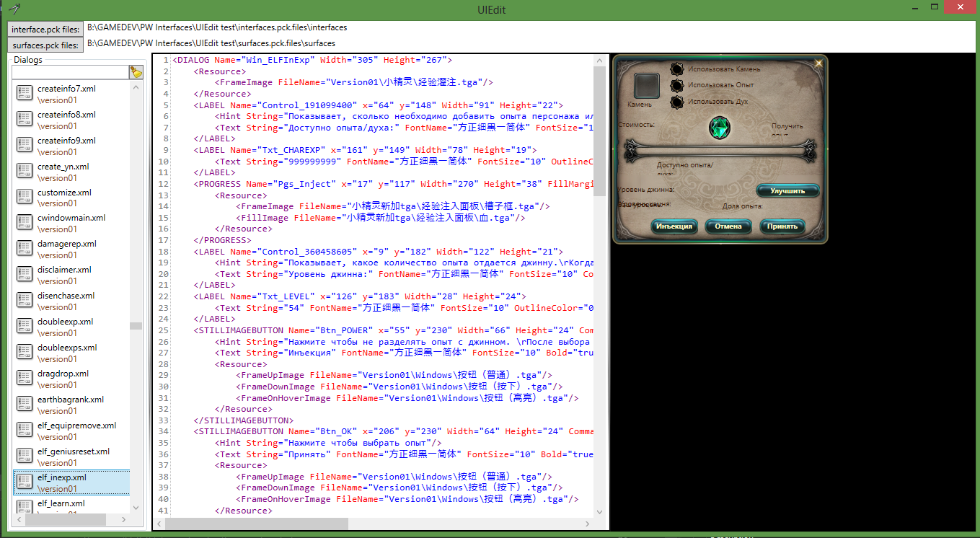The image size is (980, 538).
Task: Click right arrow of dialogs horizontal scrollbar
Action: (123, 519)
